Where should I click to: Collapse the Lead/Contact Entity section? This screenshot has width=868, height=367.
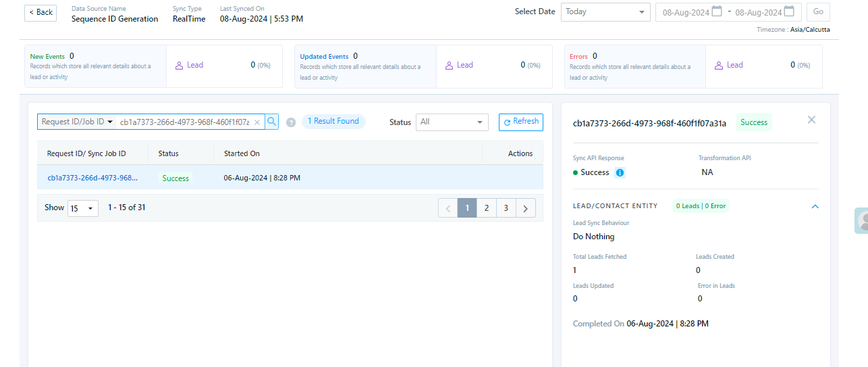(815, 206)
